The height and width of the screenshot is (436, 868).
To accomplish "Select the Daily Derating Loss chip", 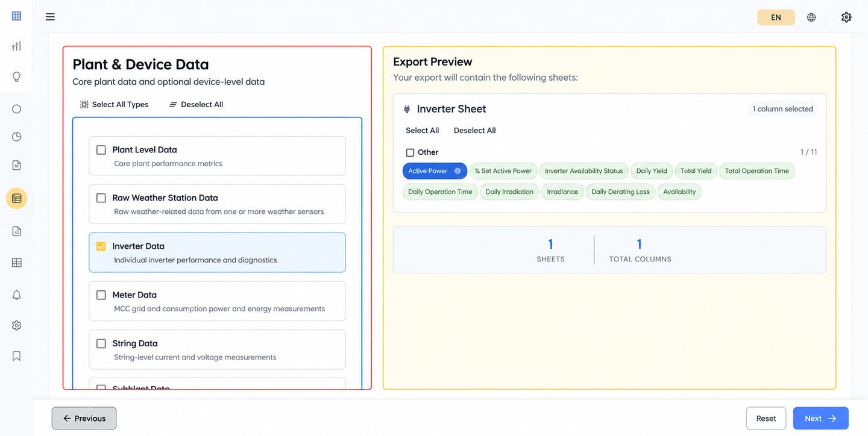I will point(620,192).
